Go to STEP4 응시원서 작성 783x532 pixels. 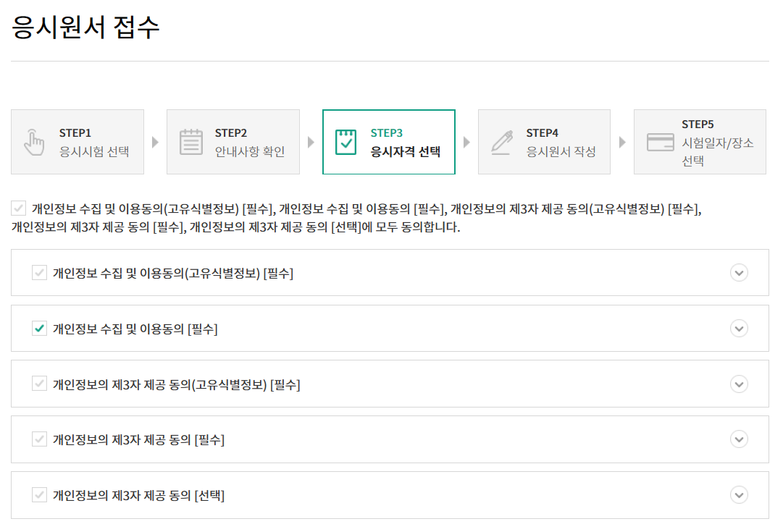pos(544,141)
